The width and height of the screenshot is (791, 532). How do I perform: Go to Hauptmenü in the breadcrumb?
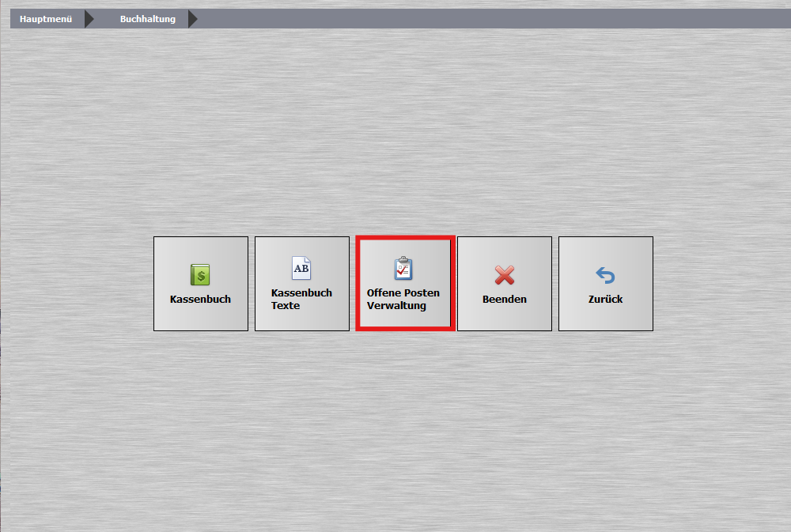pos(46,19)
